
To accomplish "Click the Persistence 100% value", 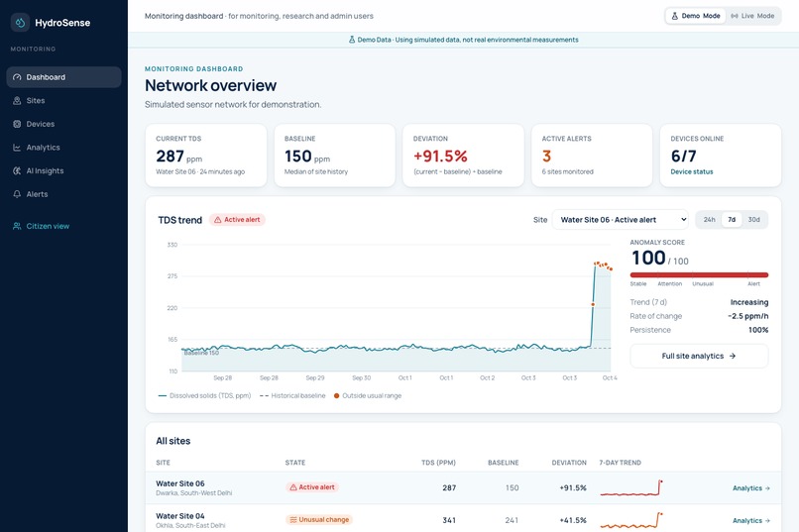I will click(758, 330).
